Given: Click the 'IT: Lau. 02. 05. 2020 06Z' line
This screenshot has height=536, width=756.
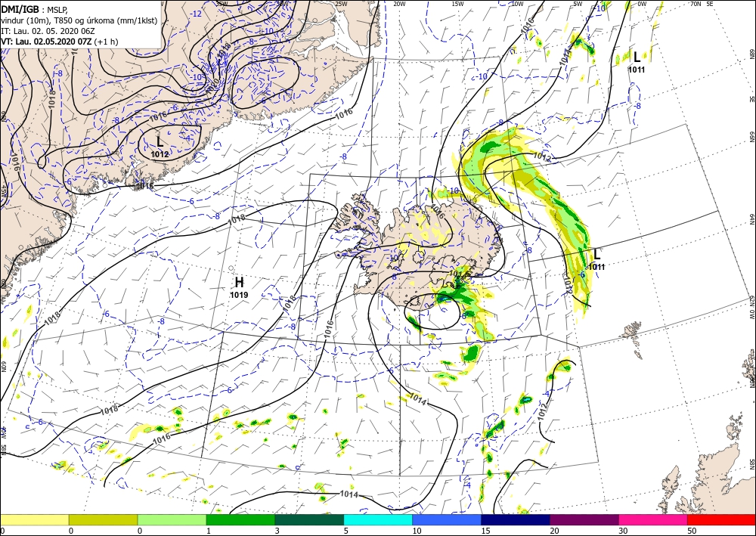Looking at the screenshot, I should [48, 31].
